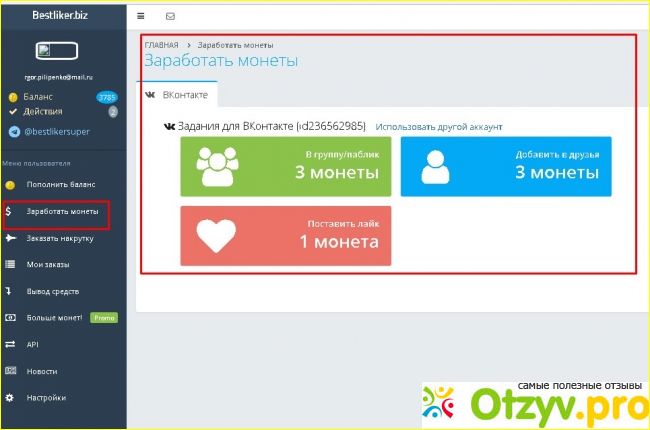Open the envelope messages icon

click(x=169, y=16)
